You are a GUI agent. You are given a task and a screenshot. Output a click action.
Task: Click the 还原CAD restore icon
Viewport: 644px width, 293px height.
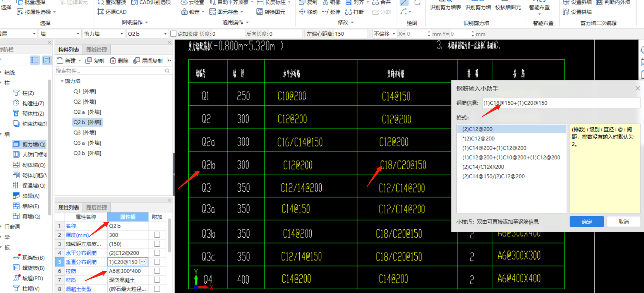click(x=100, y=12)
